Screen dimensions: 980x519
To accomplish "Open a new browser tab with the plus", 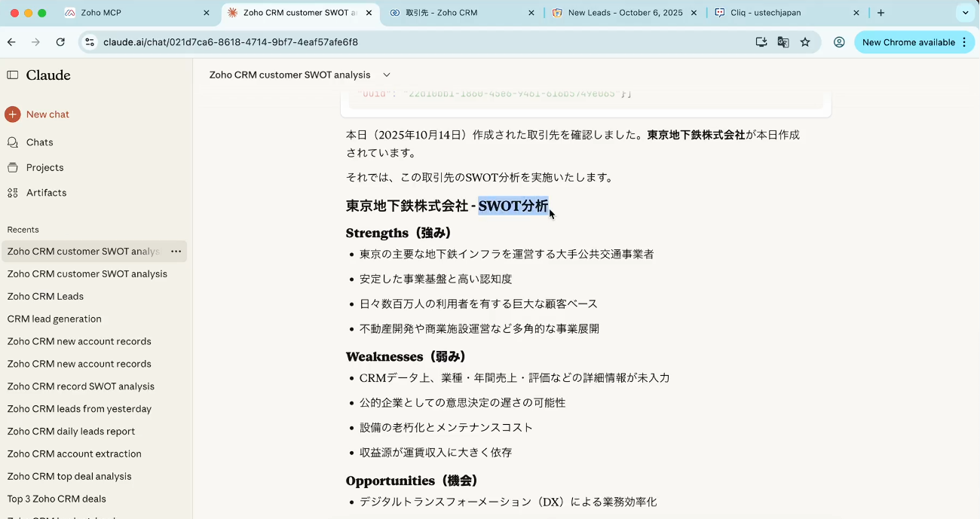I will (880, 13).
